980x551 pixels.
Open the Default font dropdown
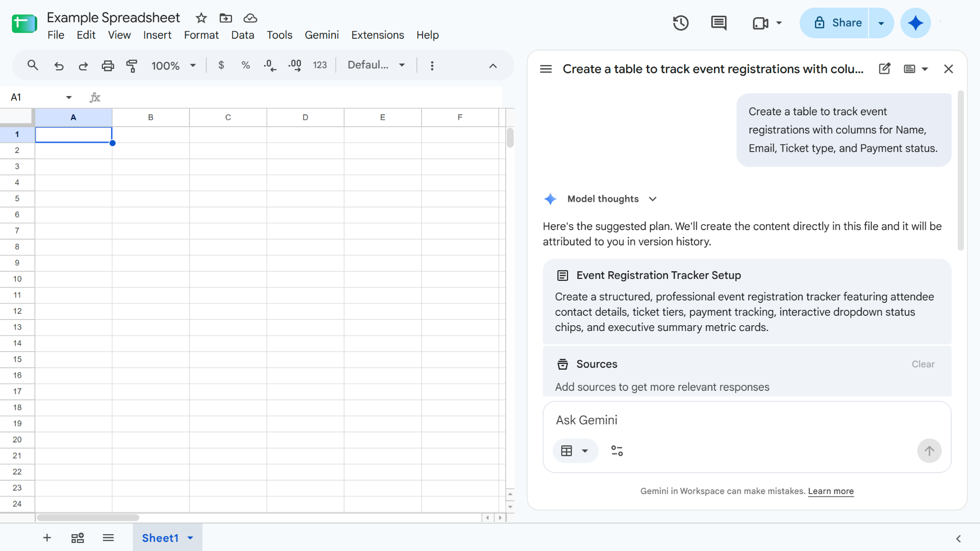click(x=376, y=65)
